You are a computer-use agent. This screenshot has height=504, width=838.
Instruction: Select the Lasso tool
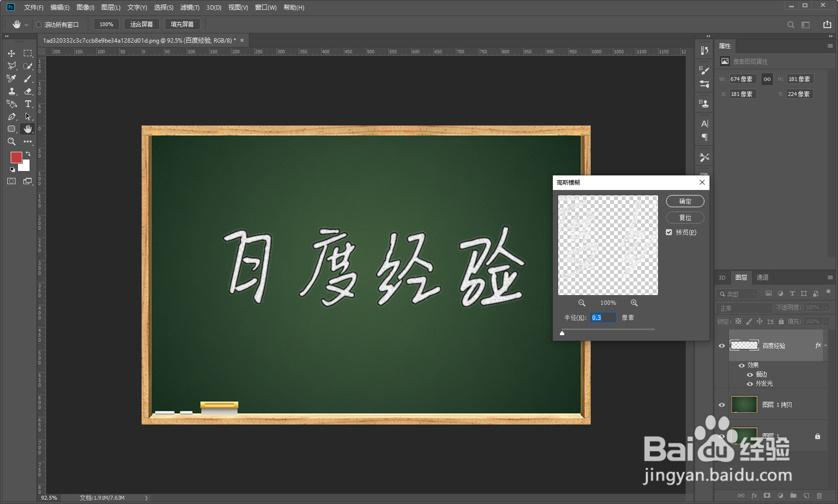pos(11,66)
